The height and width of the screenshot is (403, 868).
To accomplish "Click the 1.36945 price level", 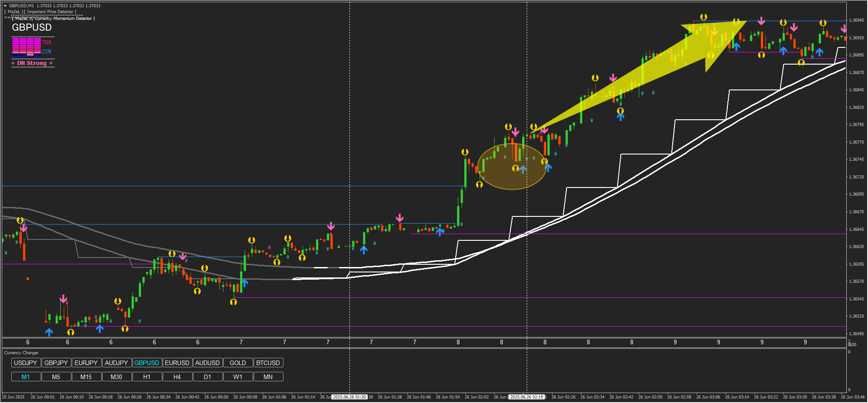I will [856, 20].
